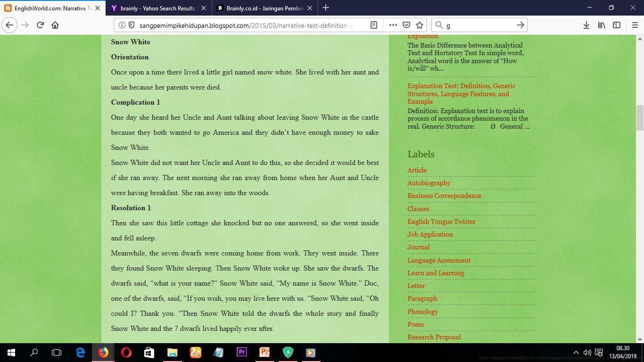Viewport: 644px width, 362px height.
Task: Click the search box containing g
Action: [479, 25]
